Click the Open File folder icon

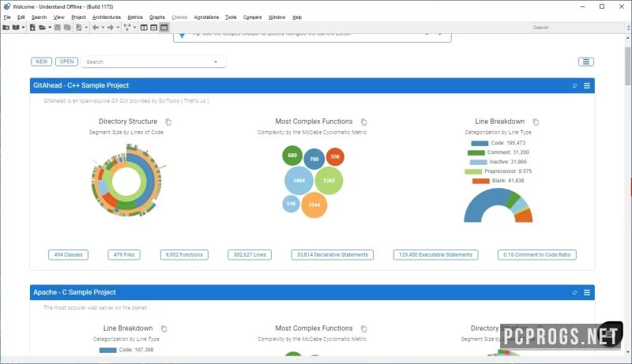[x=42, y=28]
